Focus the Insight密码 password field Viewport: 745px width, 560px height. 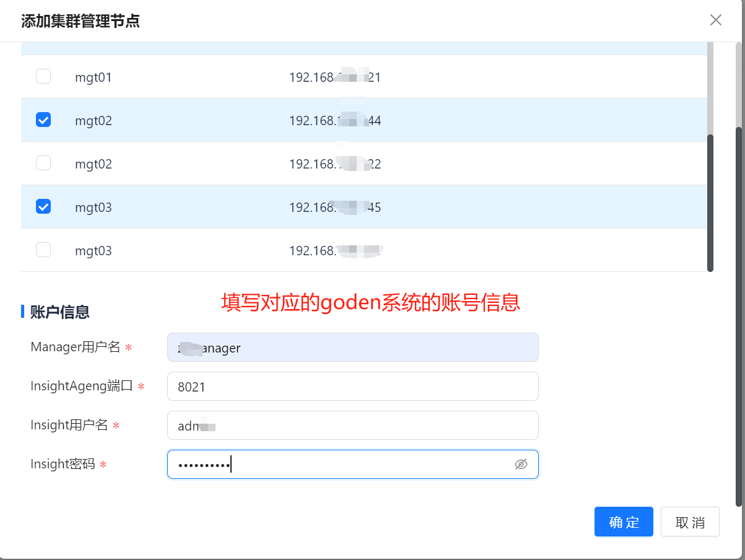[352, 465]
